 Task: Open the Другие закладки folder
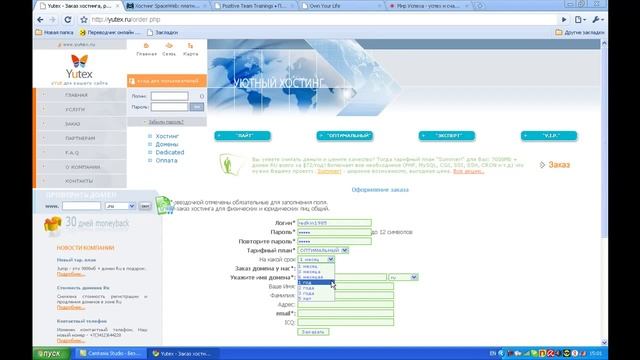tap(580, 32)
